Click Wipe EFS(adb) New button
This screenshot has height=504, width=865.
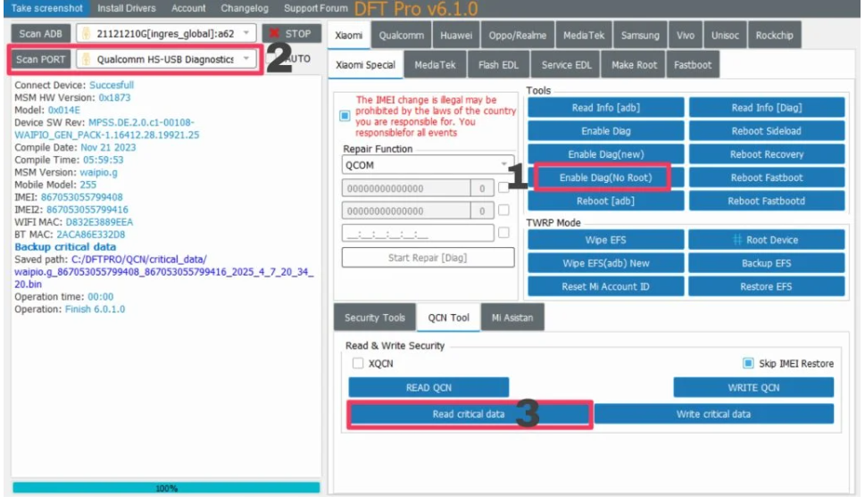(606, 263)
